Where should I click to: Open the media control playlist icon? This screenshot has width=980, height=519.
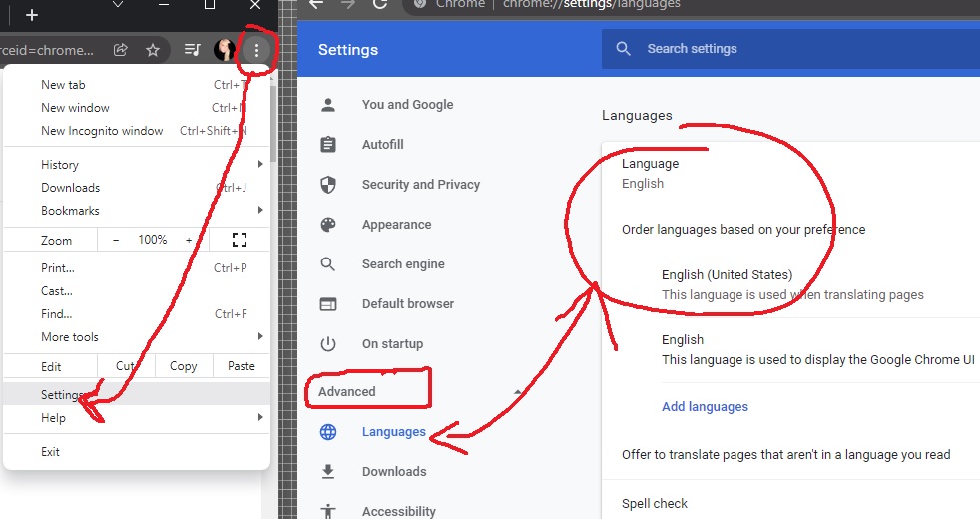[193, 50]
